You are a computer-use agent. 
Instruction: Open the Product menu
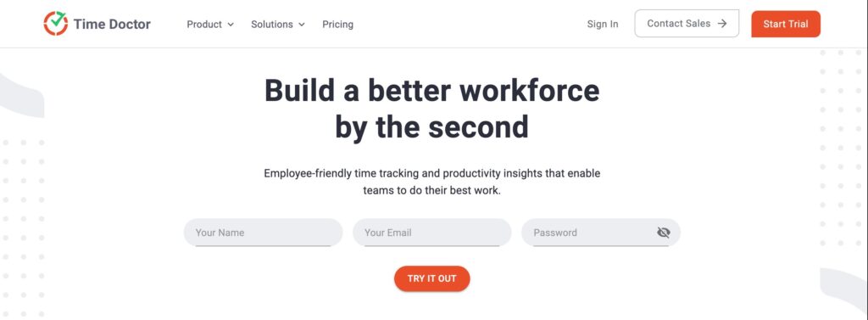tap(210, 25)
